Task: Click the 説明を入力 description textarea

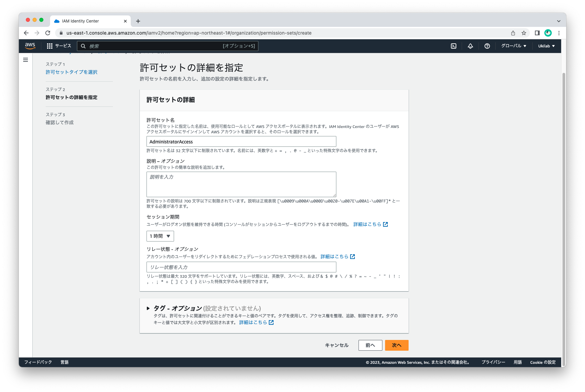Action: [241, 184]
